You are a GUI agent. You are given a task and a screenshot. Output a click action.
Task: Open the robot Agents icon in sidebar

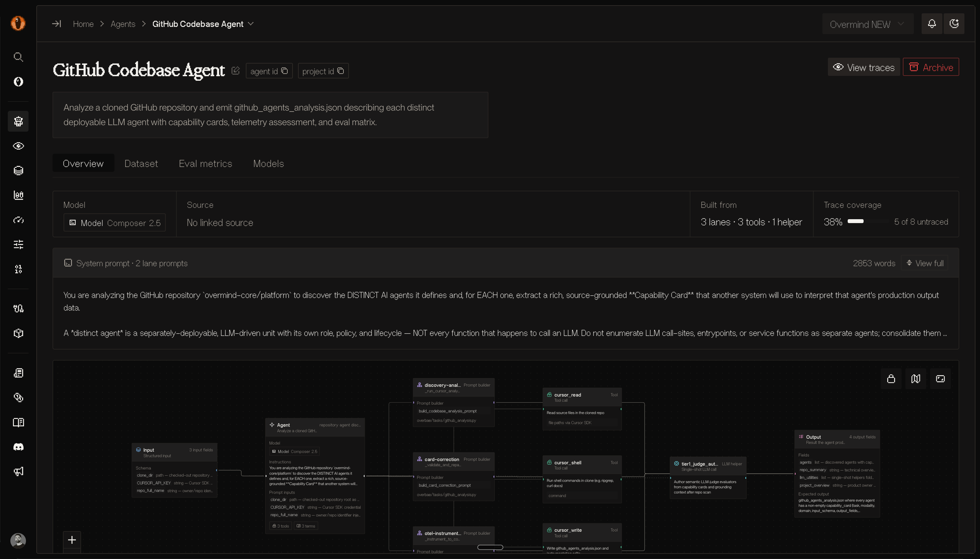click(x=18, y=121)
